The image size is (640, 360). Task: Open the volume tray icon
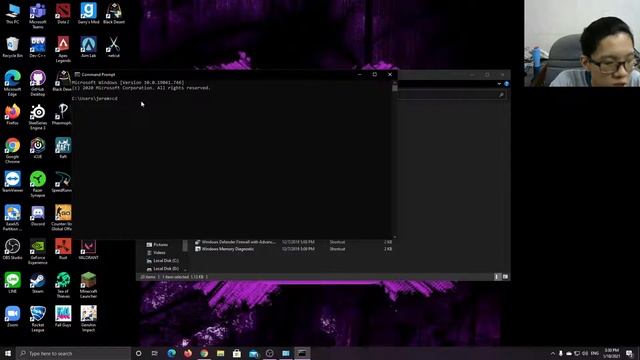585,353
